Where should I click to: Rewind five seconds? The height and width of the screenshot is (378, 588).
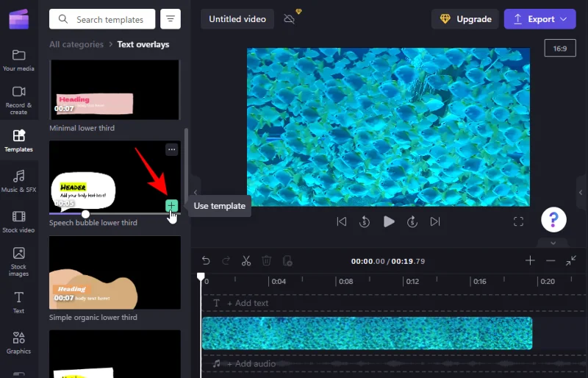pos(364,222)
